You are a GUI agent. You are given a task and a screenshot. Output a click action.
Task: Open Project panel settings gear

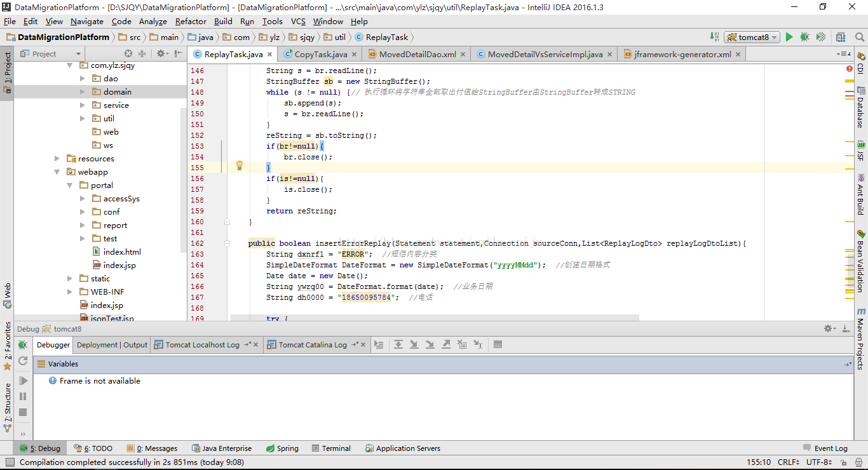pos(162,54)
